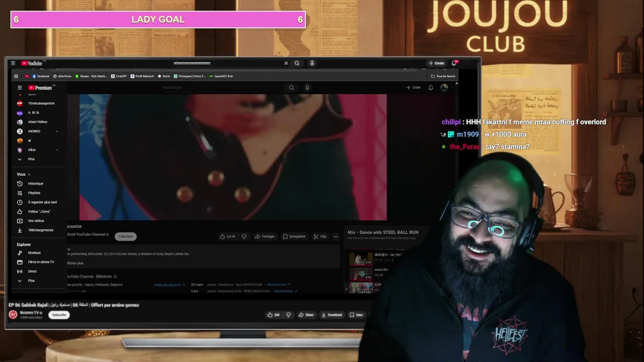Click the YouTube Premium logo
The image size is (644, 362).
[x=40, y=87]
